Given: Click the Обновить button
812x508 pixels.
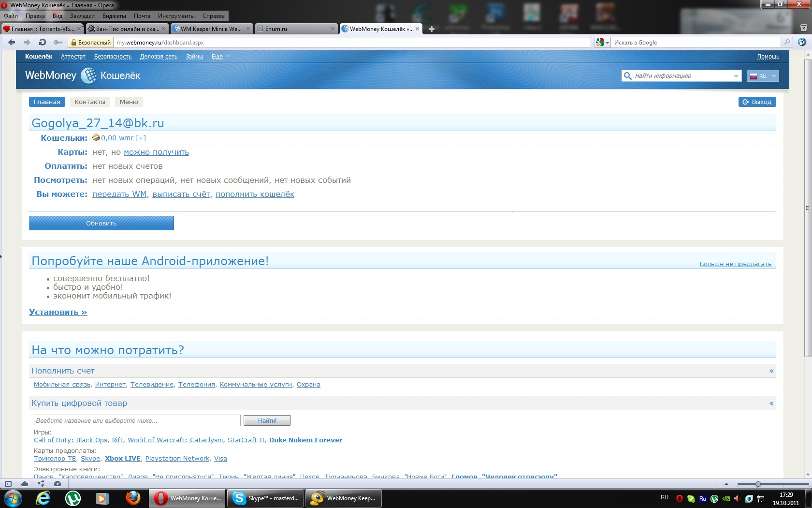Looking at the screenshot, I should tap(101, 224).
